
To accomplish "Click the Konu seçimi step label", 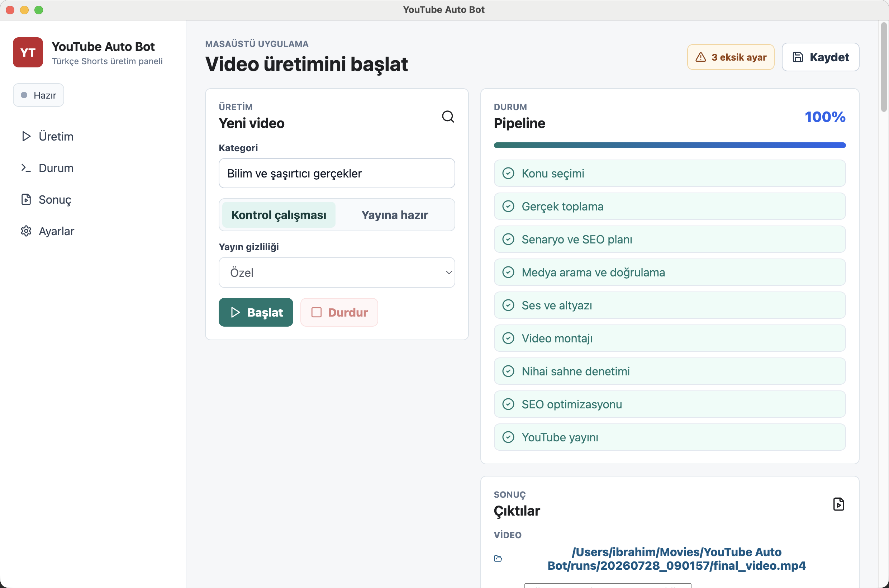I will [x=553, y=173].
